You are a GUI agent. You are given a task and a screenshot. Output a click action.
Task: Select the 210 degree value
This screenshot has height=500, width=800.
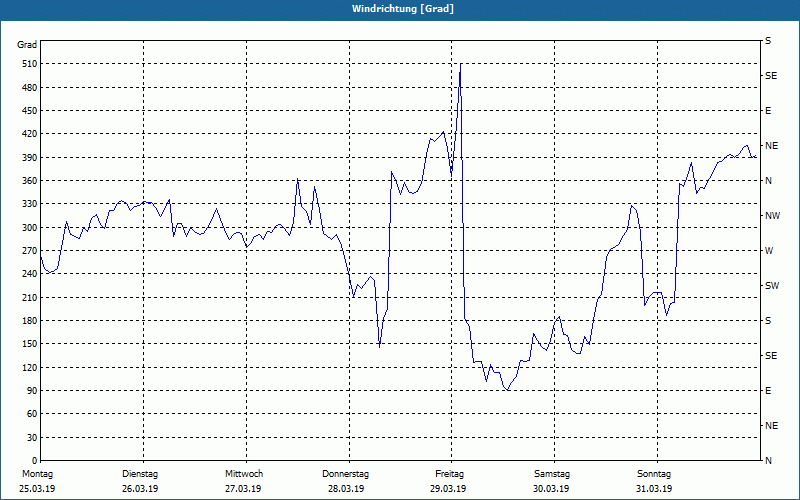tap(29, 297)
